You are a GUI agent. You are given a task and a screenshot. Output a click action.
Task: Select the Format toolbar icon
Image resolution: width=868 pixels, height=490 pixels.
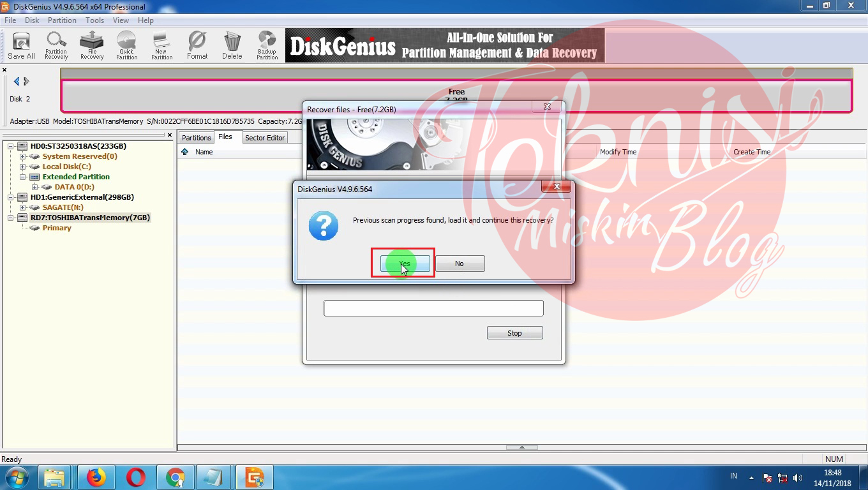click(x=197, y=46)
